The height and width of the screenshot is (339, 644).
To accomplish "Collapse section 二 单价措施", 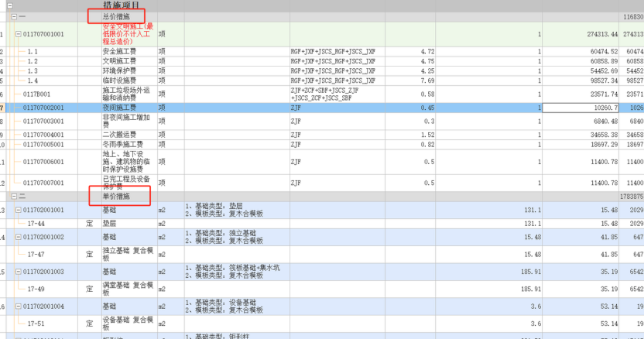I will point(14,197).
